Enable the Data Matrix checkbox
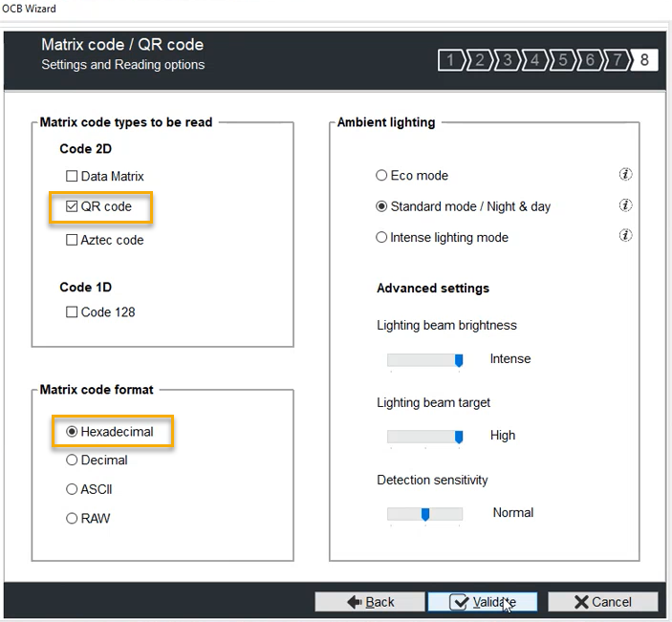672x622 pixels. pos(72,176)
